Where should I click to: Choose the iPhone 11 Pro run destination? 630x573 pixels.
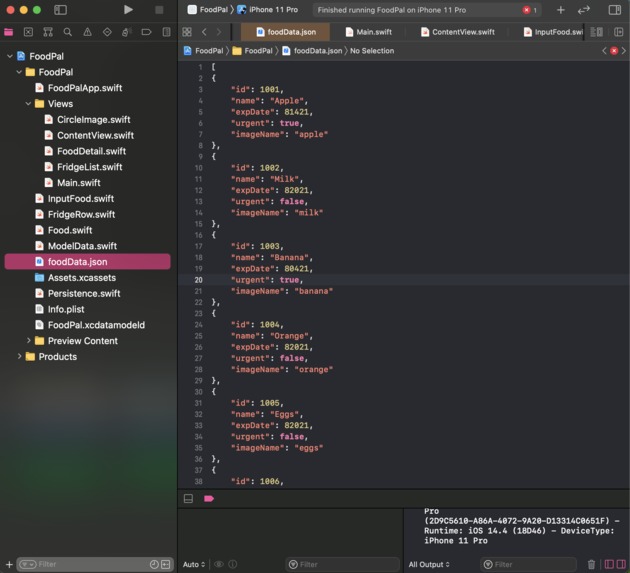tap(268, 10)
